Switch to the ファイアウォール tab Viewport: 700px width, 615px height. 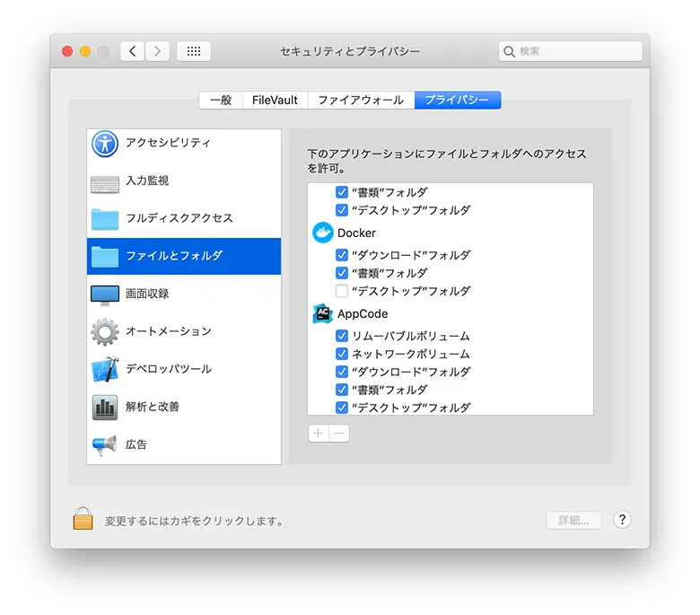pyautogui.click(x=361, y=100)
